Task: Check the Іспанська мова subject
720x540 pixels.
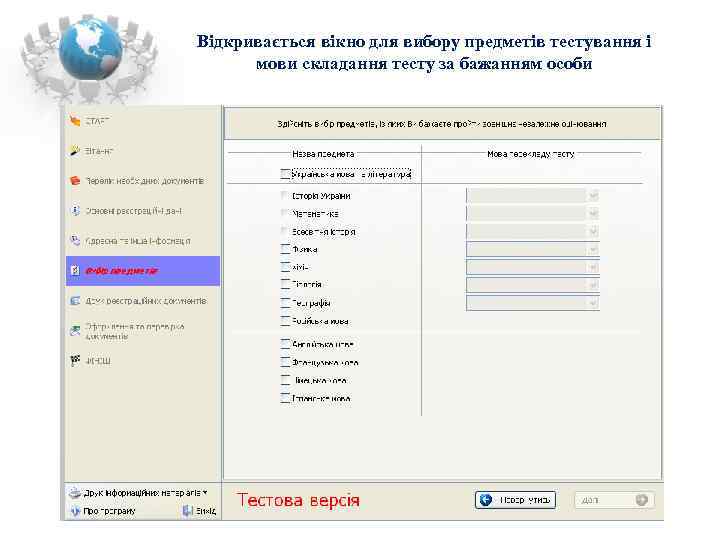Action: [x=285, y=398]
